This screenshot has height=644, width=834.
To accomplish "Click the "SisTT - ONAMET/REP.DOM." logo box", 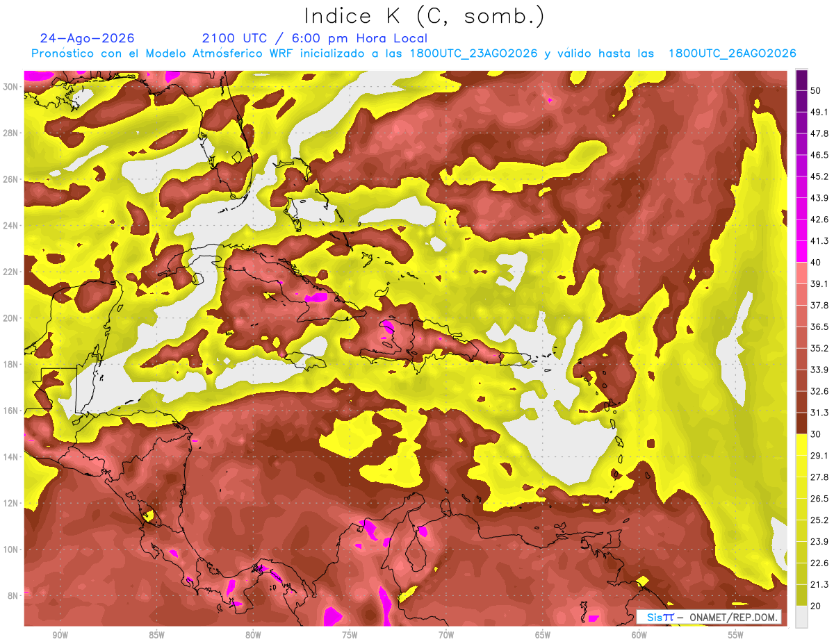I will 708,617.
